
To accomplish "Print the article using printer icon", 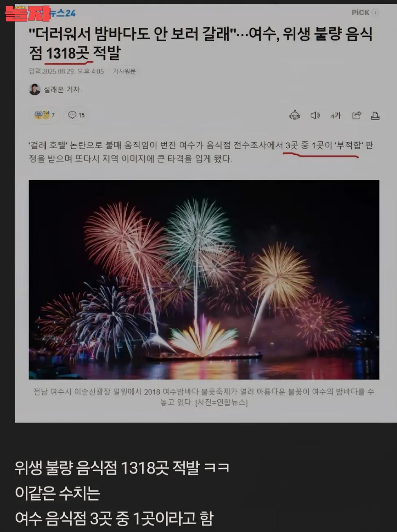I will pos(375,116).
